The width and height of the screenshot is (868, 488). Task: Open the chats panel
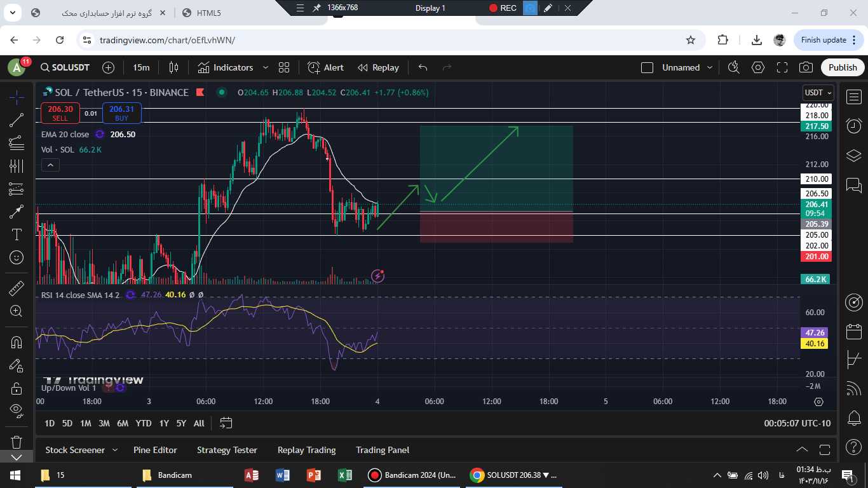[853, 185]
